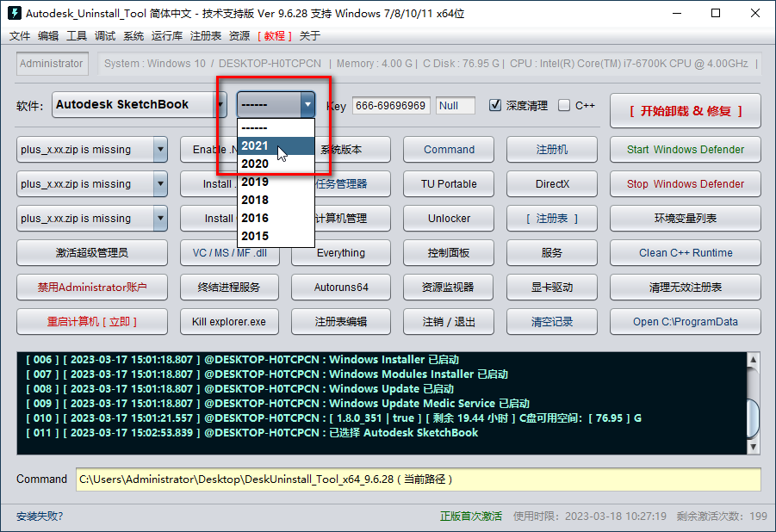Screen dimensions: 776x532
Task: Click 激活超级管理员 button
Action: click(x=92, y=253)
